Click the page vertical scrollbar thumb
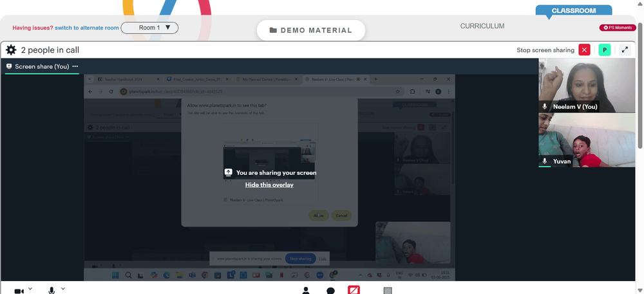The image size is (644, 294). [x=640, y=85]
